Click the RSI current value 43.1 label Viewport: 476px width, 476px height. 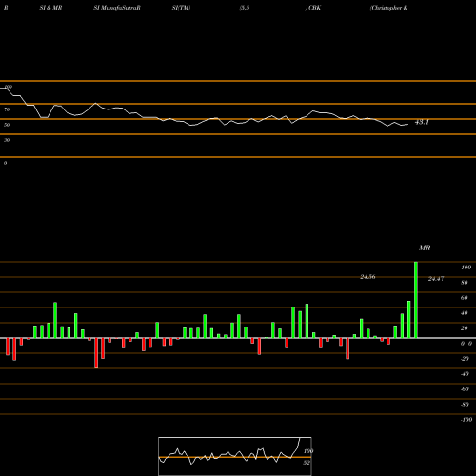(422, 122)
